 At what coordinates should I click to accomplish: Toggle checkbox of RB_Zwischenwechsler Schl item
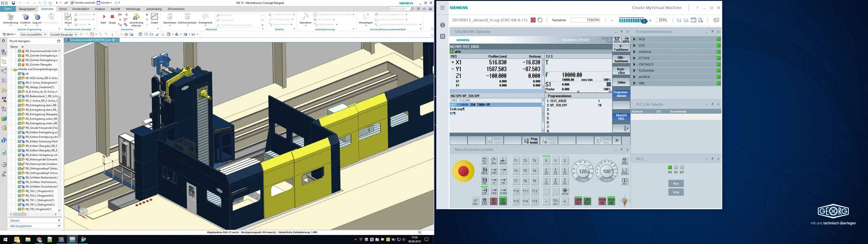click(19, 51)
